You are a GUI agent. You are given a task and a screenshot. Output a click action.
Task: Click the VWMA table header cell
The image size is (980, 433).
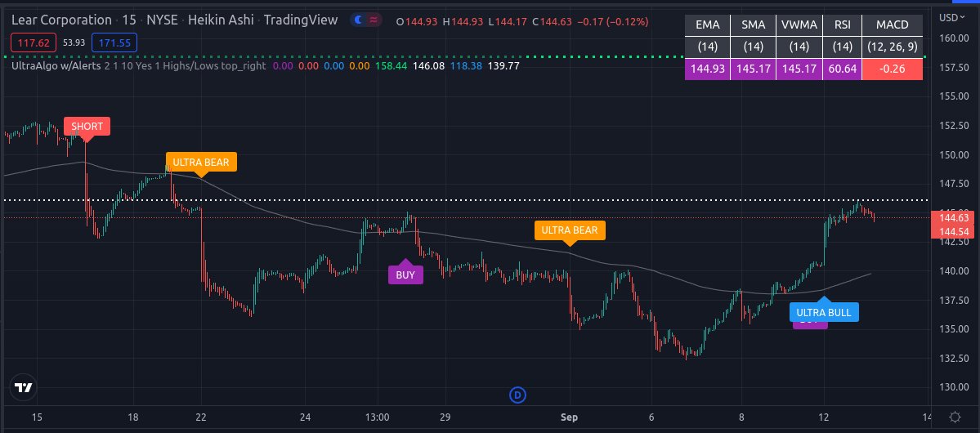click(x=799, y=25)
